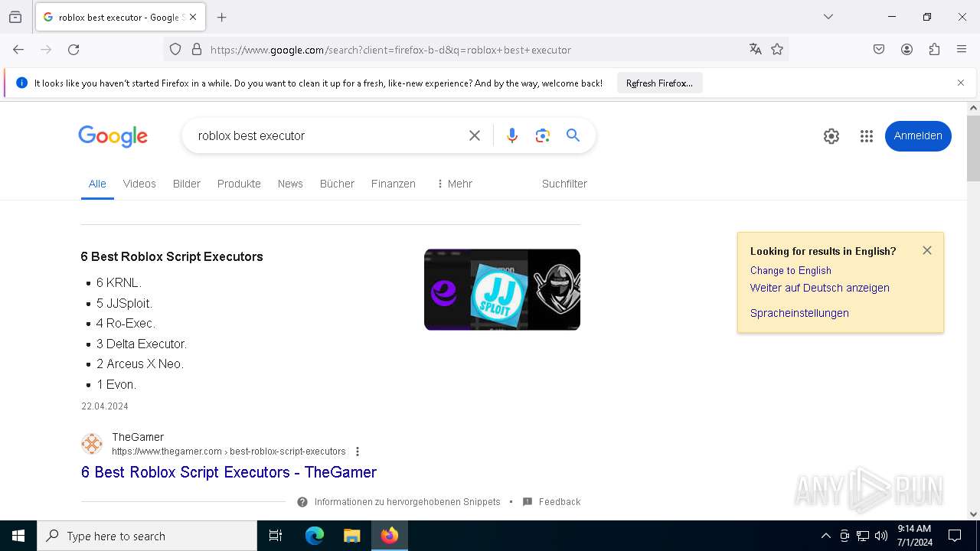Click '3 Delta Executor.' list entry
This screenshot has height=551, width=980.
[x=142, y=344]
